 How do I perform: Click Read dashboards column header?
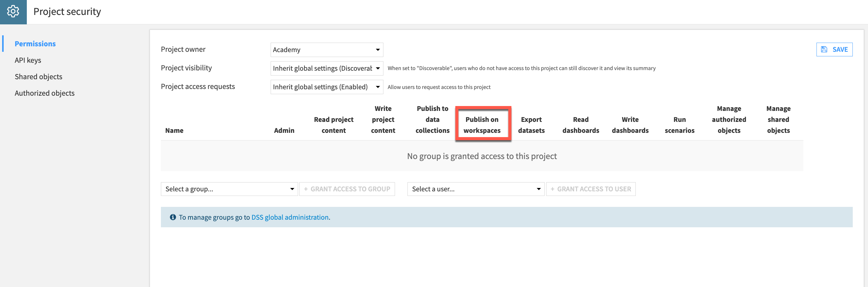point(581,125)
